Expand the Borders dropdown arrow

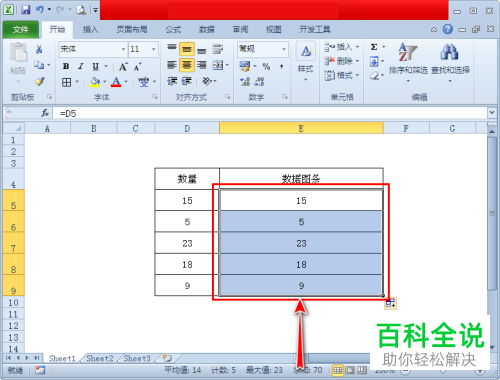77,82
